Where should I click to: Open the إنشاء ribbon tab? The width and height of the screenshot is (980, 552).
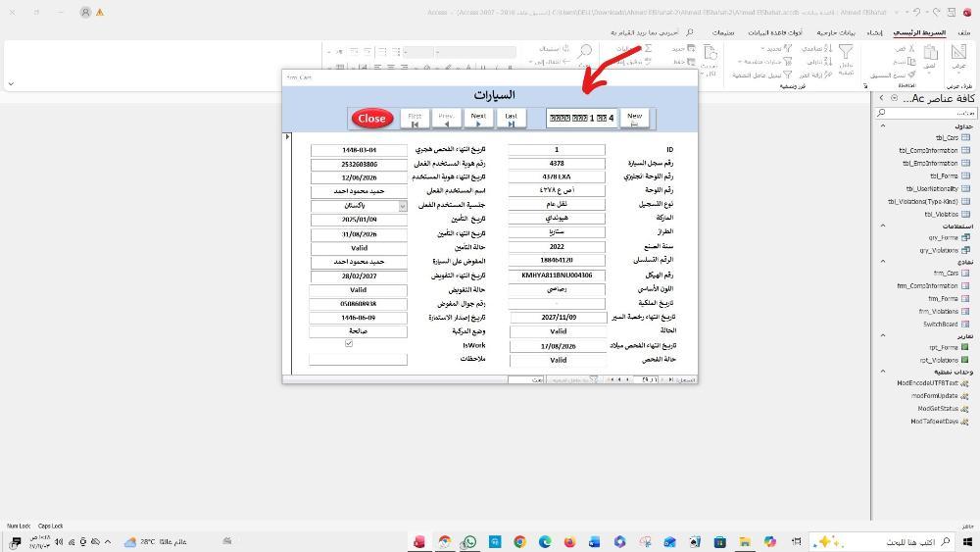tap(875, 32)
